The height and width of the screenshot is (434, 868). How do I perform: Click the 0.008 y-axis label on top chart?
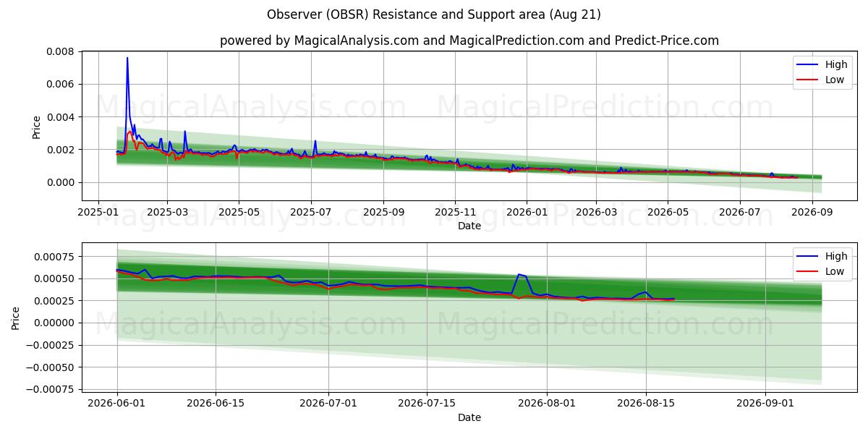coord(61,51)
